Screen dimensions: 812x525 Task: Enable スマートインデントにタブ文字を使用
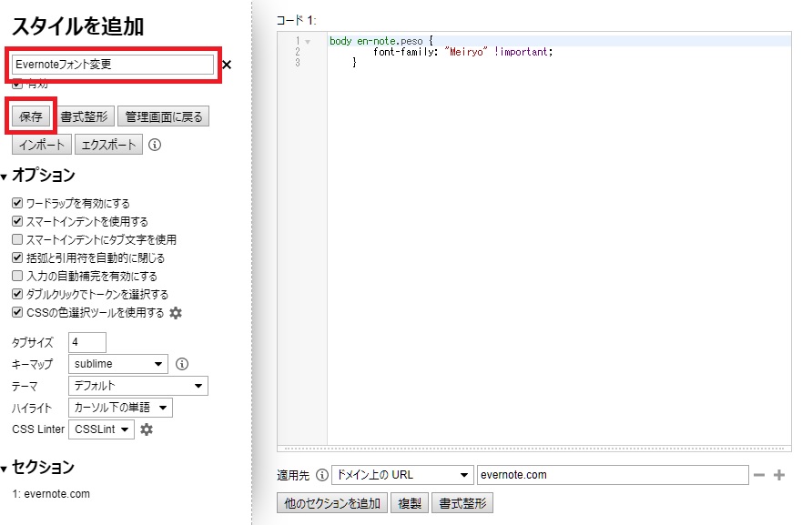[16, 239]
